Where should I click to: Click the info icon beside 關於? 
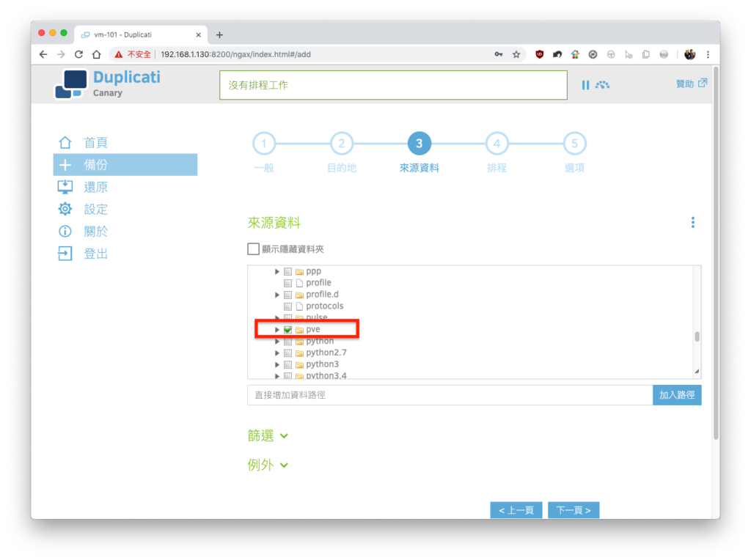pyautogui.click(x=65, y=232)
